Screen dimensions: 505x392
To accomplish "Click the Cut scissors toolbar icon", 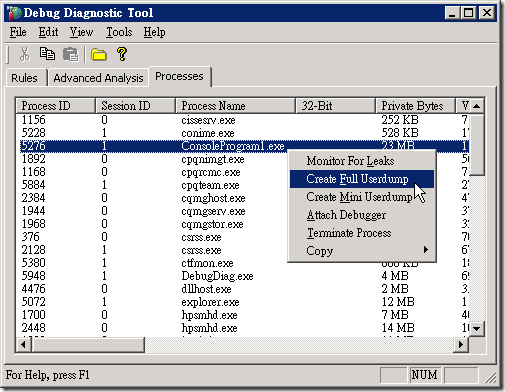I will (x=24, y=54).
